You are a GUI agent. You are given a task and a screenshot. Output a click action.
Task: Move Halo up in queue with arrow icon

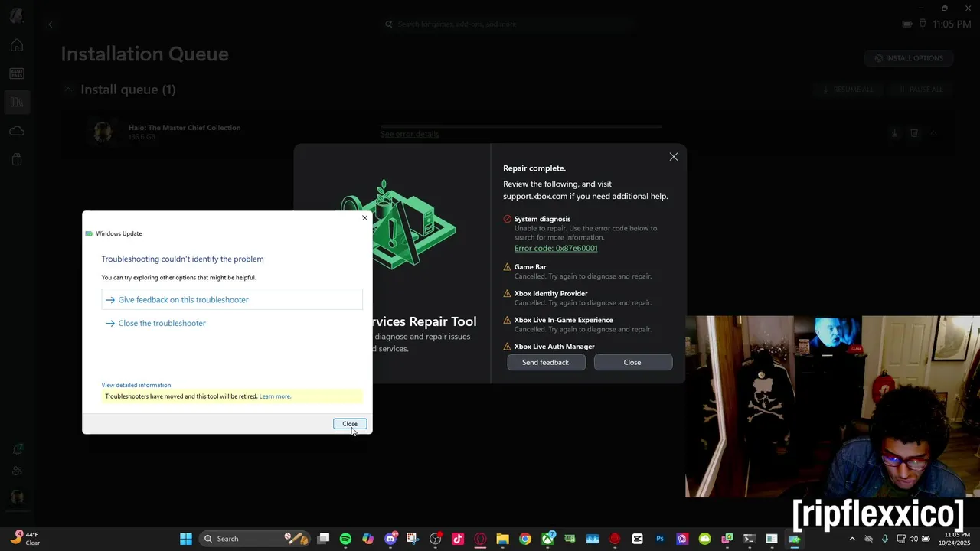[x=934, y=133]
